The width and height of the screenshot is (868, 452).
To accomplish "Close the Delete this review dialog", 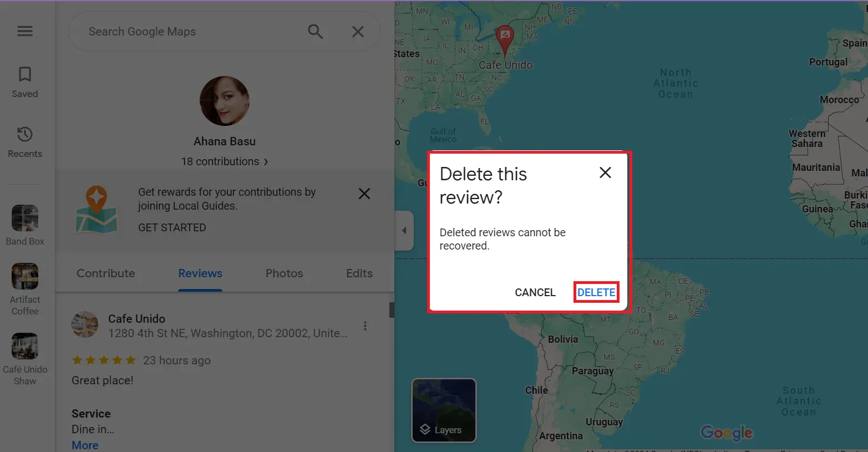I will pos(605,172).
